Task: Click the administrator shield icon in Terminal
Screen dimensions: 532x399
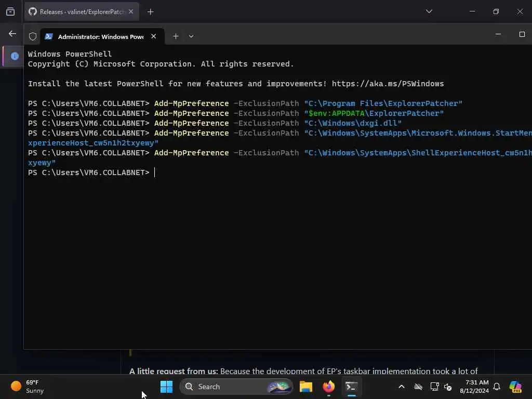Action: coord(33,36)
